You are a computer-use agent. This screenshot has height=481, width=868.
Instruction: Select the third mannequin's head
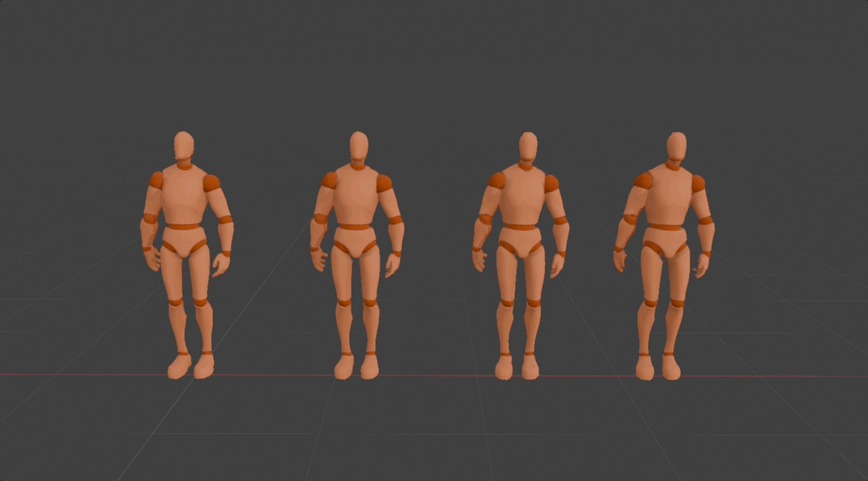click(x=527, y=147)
